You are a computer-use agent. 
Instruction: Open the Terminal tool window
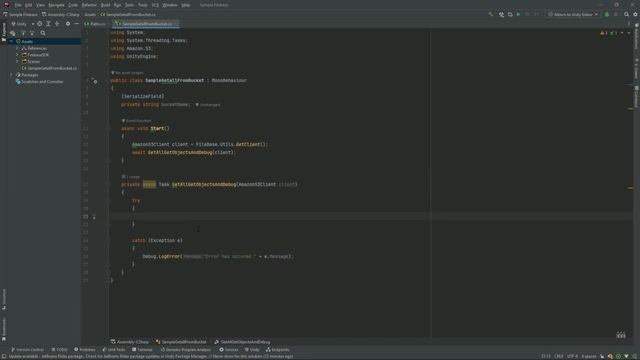pos(142,350)
